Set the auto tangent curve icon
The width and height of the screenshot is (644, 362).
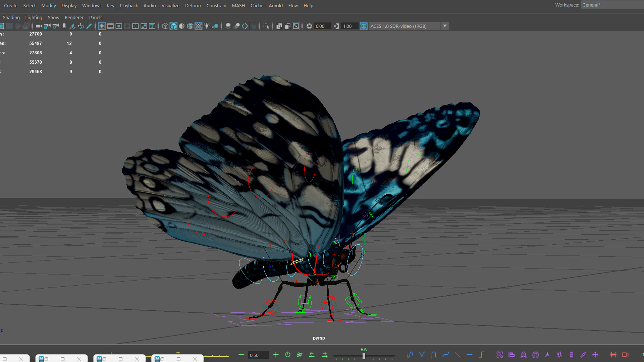(x=410, y=355)
